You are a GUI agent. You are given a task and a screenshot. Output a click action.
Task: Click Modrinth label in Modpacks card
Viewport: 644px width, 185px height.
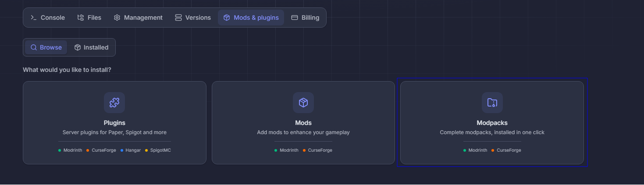[x=478, y=150]
